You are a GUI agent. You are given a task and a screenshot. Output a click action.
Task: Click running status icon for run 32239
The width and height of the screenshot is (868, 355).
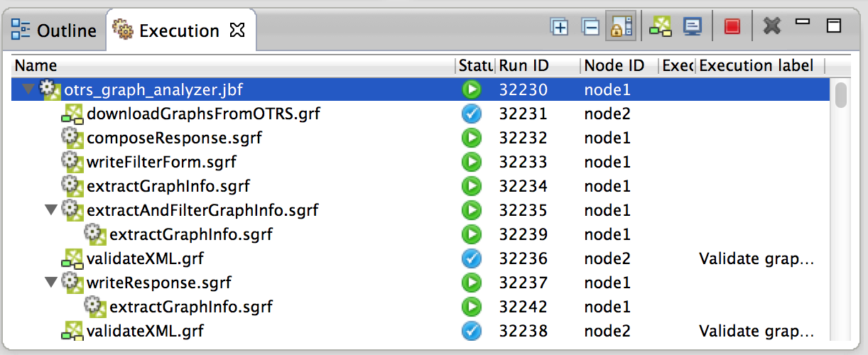coord(471,235)
